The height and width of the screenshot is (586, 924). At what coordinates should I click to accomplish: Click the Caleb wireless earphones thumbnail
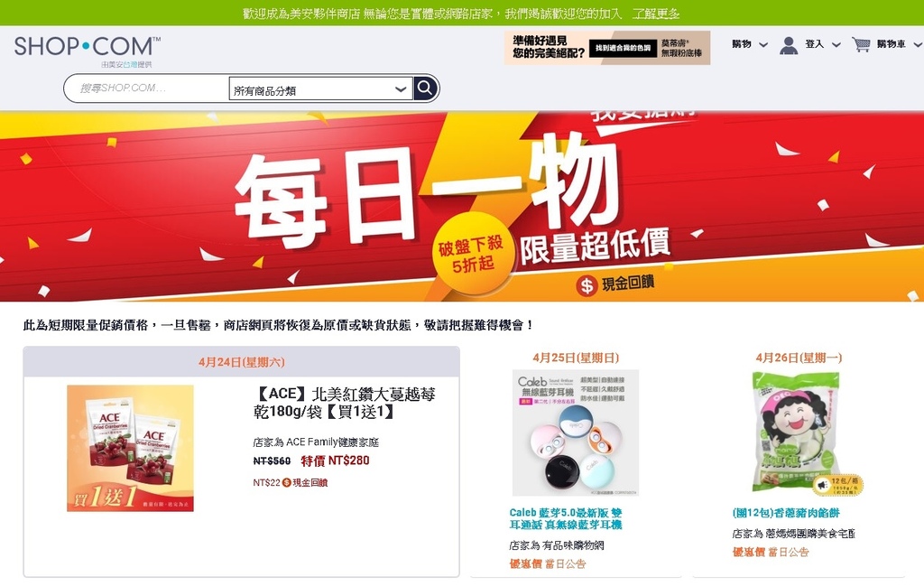tap(575, 433)
